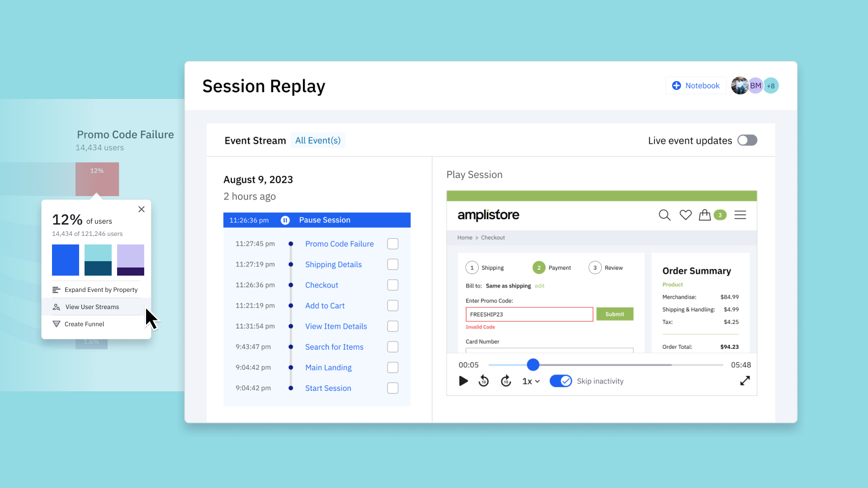Open the 1x playback speed dropdown
Viewport: 868px width, 488px height.
point(531,381)
